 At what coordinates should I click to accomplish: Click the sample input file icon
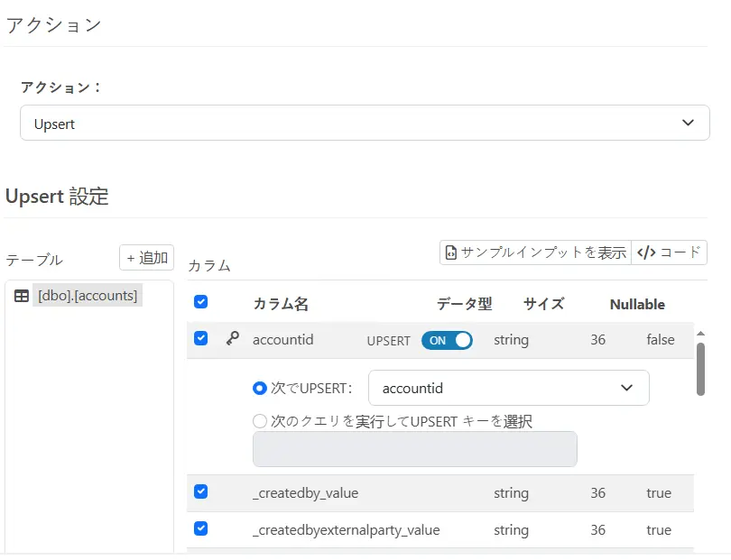451,252
